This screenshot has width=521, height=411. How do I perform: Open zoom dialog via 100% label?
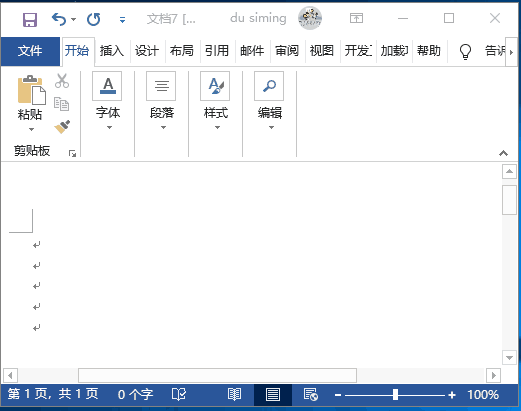[483, 395]
